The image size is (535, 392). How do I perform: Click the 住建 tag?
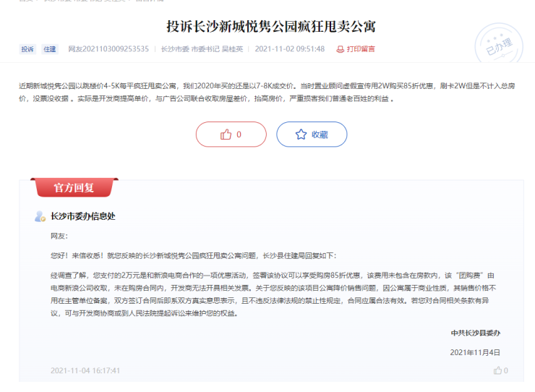click(x=50, y=49)
